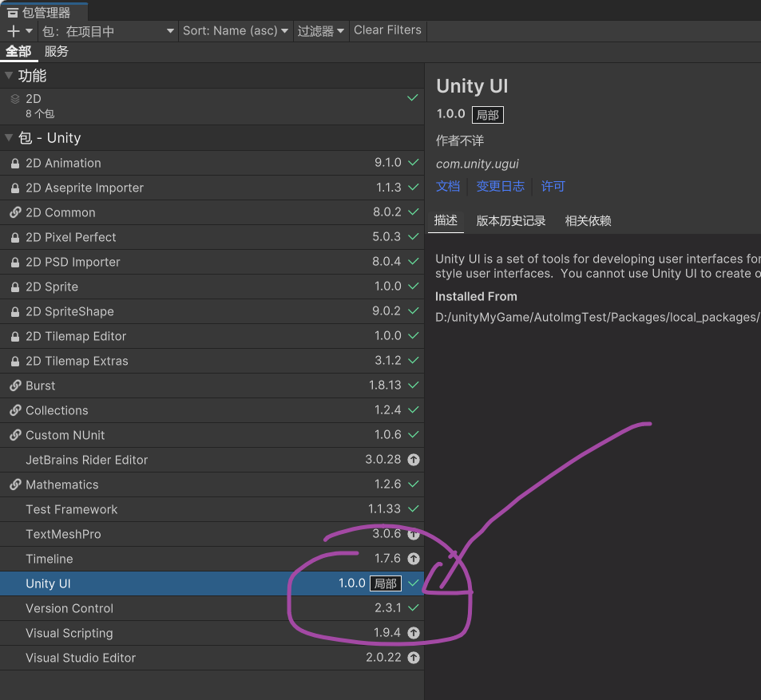Viewport: 761px width, 700px height.
Task: Click the installed checkmark for Unity UI
Action: point(413,583)
